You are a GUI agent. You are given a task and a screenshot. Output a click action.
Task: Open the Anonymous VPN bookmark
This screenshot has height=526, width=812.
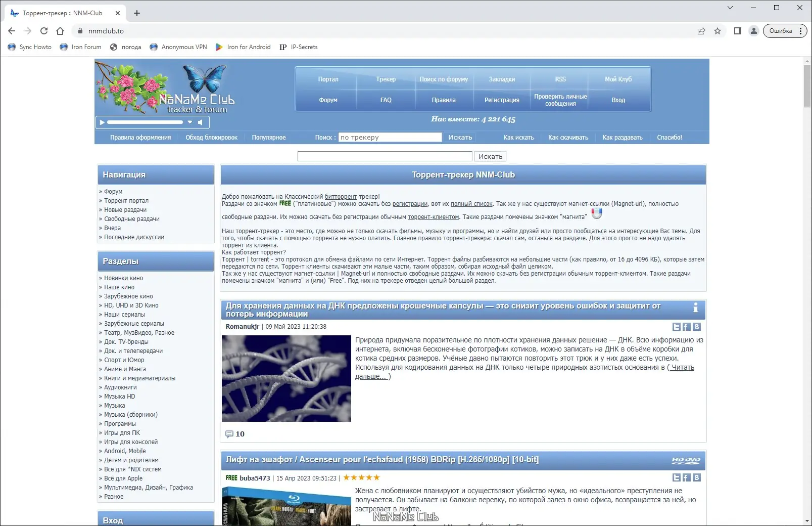[178, 47]
